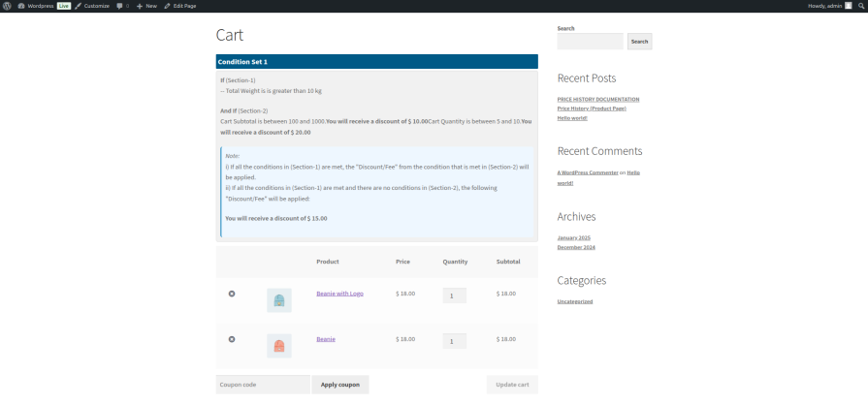
Task: Remove Beanie from the cart
Action: (232, 339)
